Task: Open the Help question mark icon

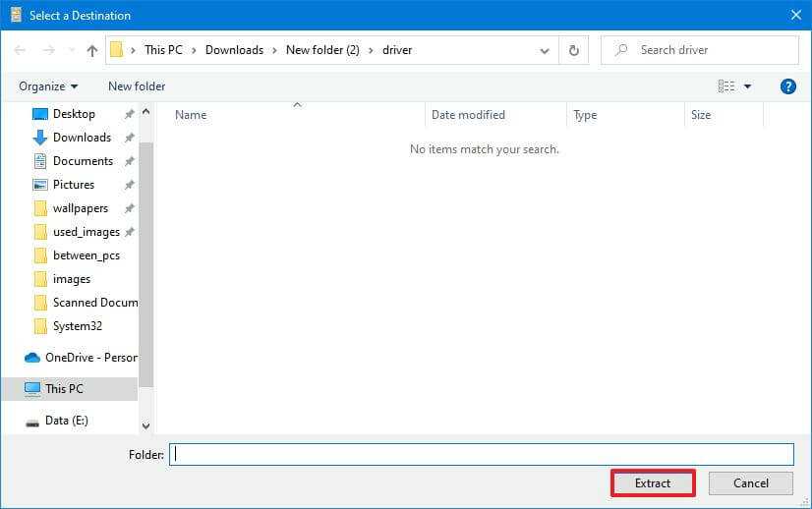Action: point(787,86)
